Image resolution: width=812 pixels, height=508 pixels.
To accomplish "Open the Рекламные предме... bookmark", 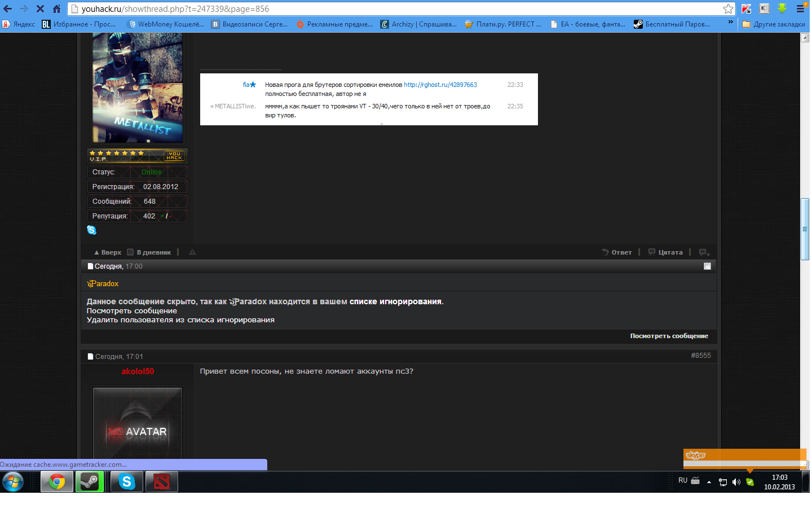I will pos(334,24).
